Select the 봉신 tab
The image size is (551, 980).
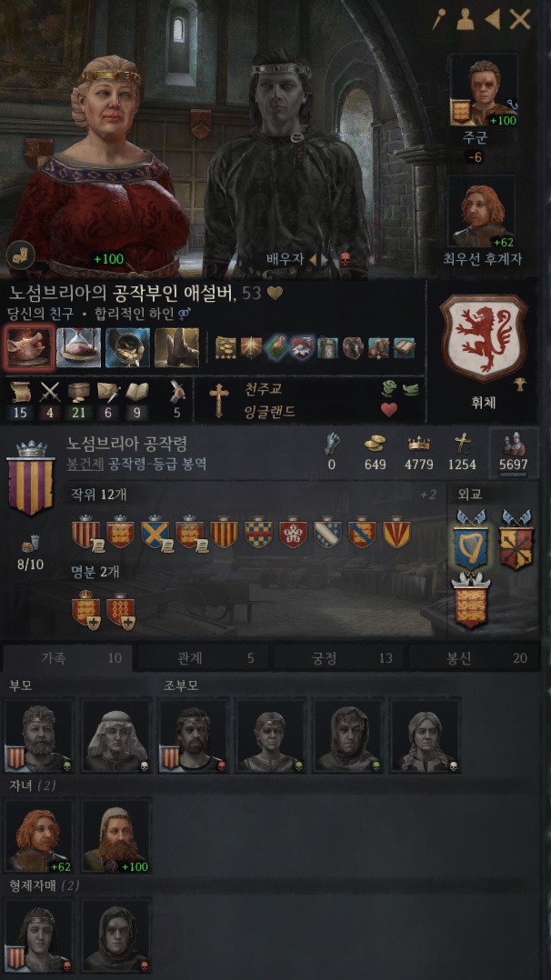click(474, 657)
